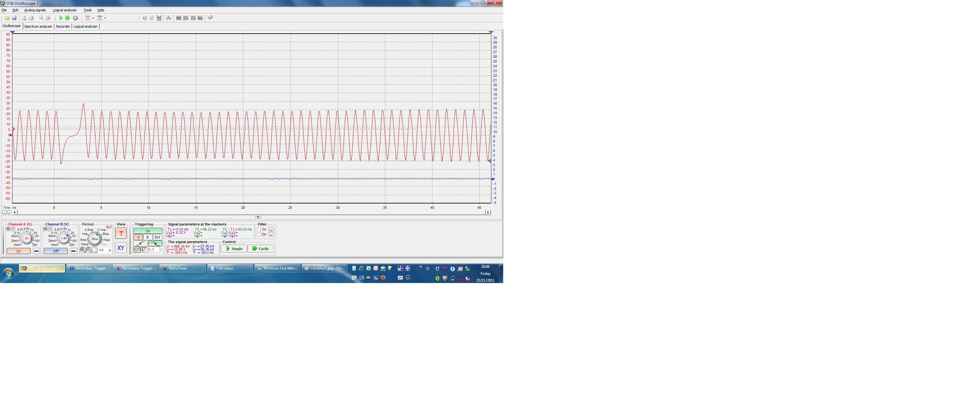Image resolution: width=980 pixels, height=400 pixels.
Task: Click the save floppy disk icon
Action: [x=14, y=18]
